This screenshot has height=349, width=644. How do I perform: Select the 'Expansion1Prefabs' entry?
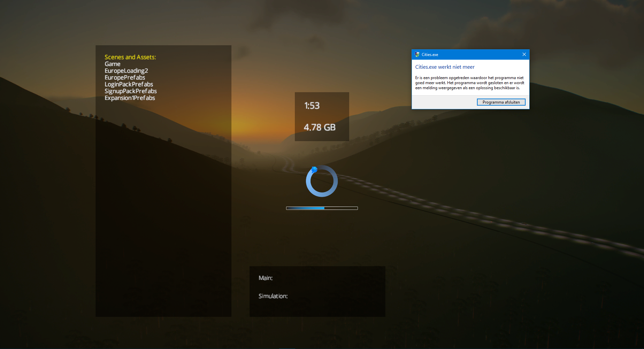[x=130, y=98]
